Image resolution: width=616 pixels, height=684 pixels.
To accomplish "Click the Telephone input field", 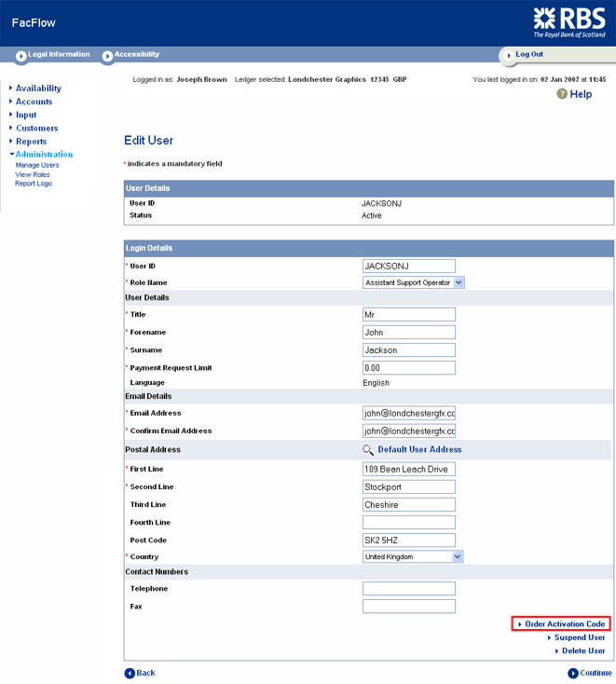I will pos(408,589).
